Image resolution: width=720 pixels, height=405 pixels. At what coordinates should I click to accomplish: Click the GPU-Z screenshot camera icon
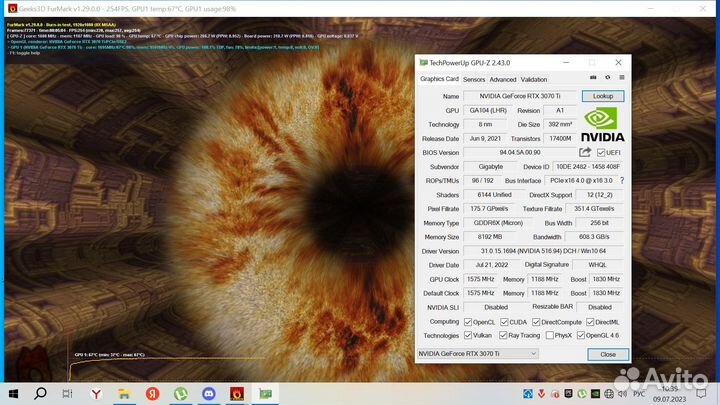coord(593,78)
